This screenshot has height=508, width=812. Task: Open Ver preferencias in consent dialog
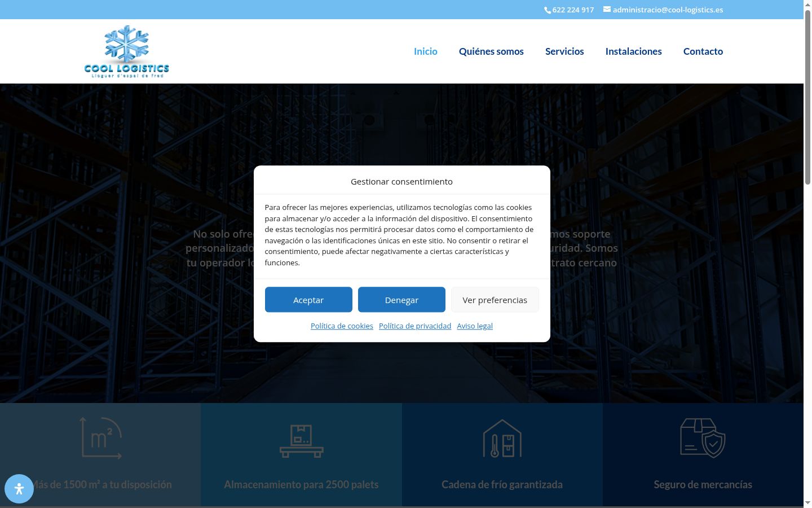pyautogui.click(x=495, y=300)
